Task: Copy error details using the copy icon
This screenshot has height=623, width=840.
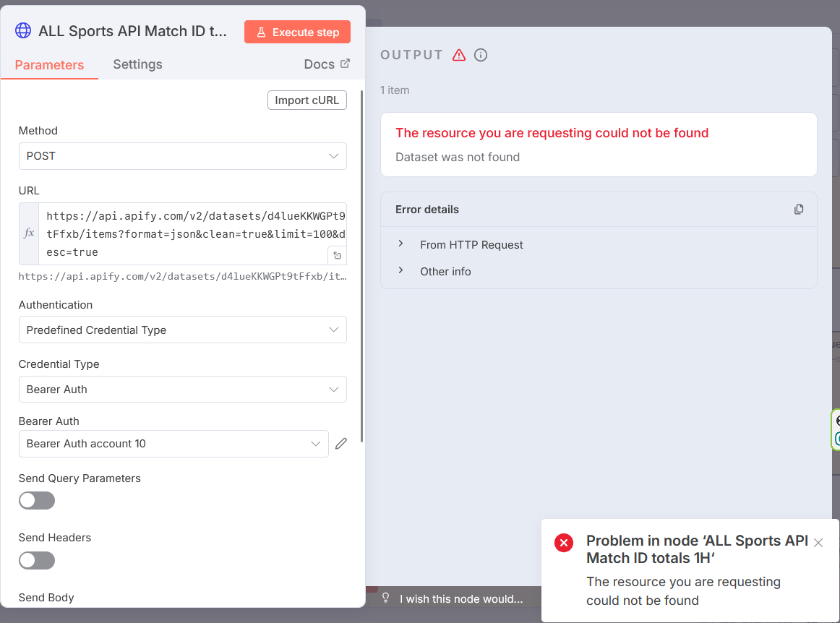Action: 799,210
